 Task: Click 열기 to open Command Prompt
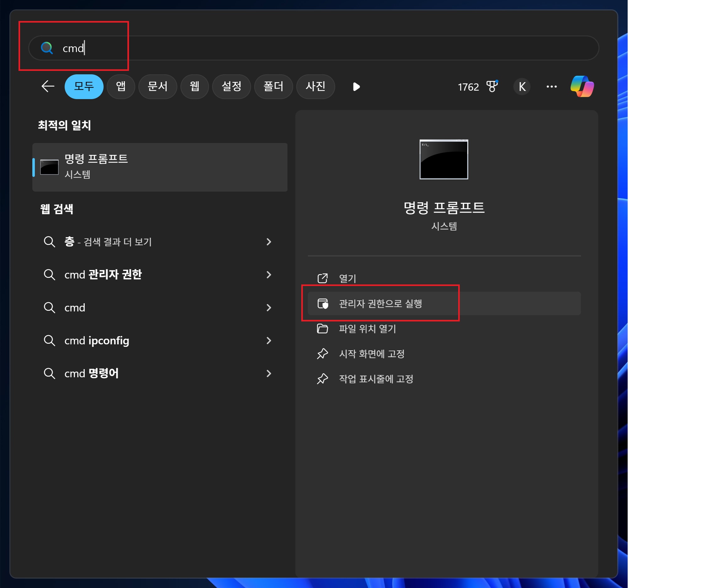[347, 278]
